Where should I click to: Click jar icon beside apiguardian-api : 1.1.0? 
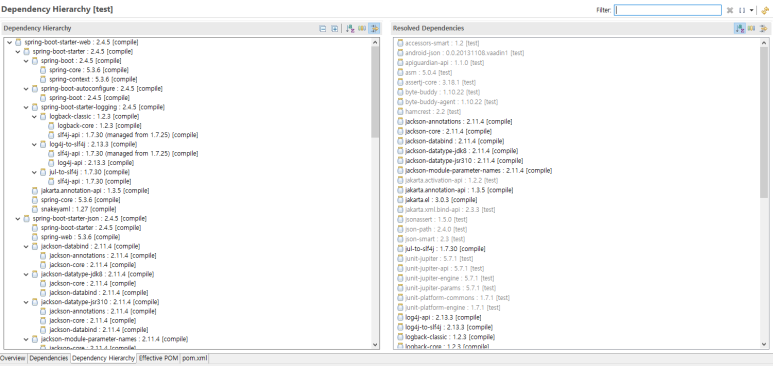pos(400,63)
